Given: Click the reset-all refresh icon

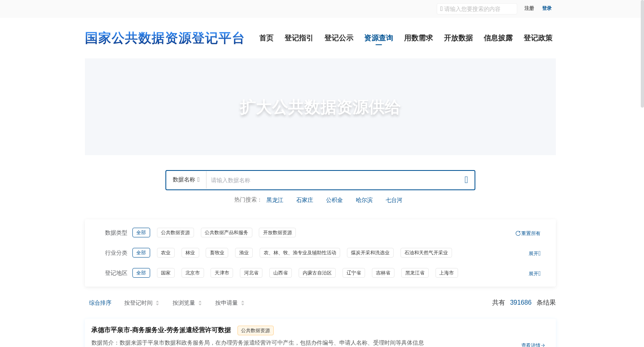Looking at the screenshot, I should 518,233.
